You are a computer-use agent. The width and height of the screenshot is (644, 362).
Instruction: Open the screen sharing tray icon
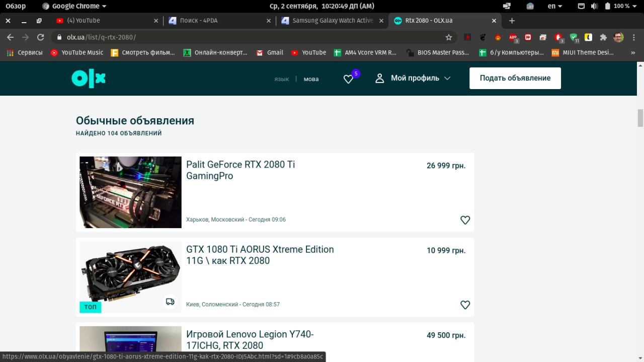point(507,6)
